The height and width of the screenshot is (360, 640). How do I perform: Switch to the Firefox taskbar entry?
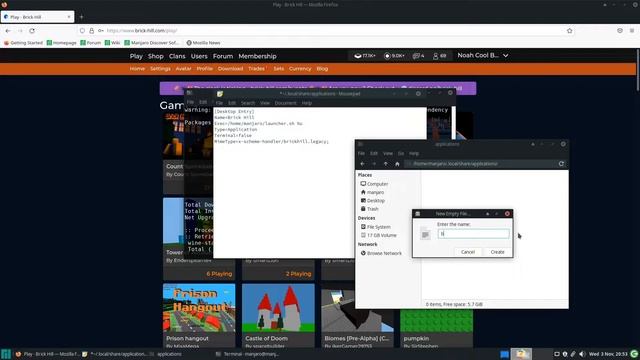pyautogui.click(x=47, y=354)
